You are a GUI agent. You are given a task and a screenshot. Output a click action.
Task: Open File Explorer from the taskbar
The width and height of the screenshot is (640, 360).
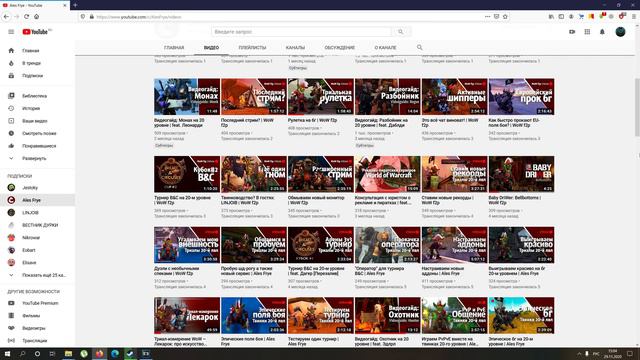(68, 353)
